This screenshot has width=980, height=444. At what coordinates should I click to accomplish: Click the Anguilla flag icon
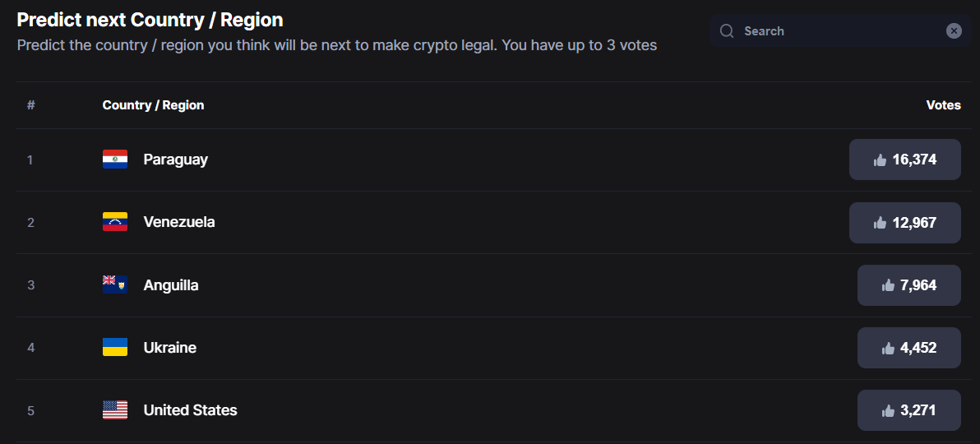(115, 284)
